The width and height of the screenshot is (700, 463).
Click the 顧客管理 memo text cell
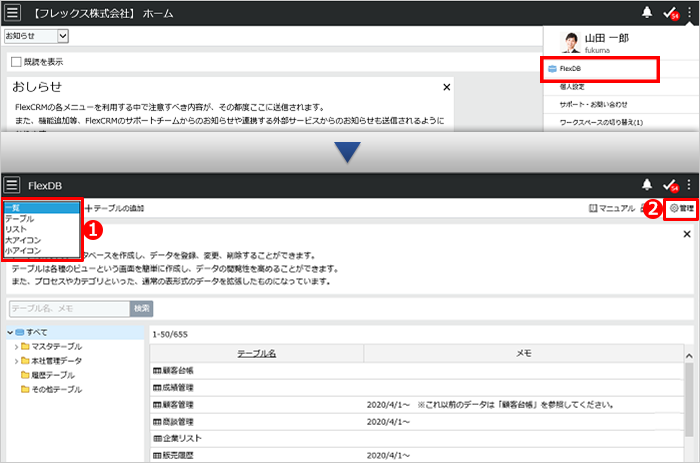coord(490,405)
